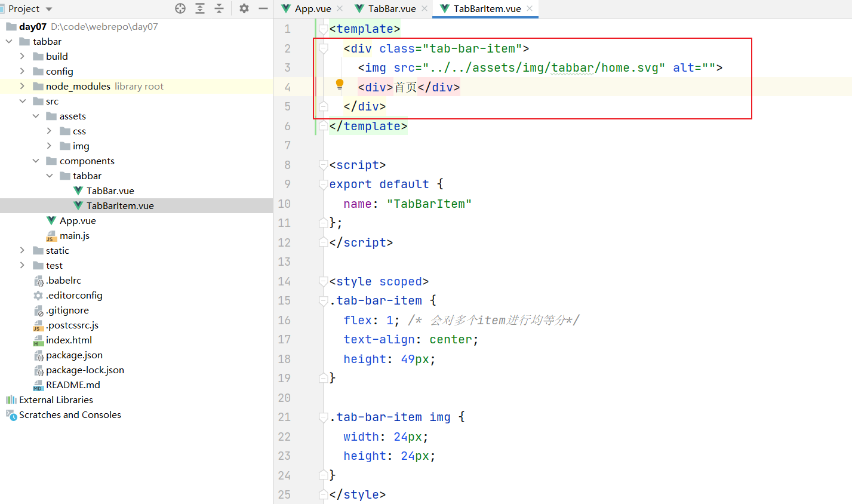Expand the static folder
852x504 pixels.
coord(22,250)
